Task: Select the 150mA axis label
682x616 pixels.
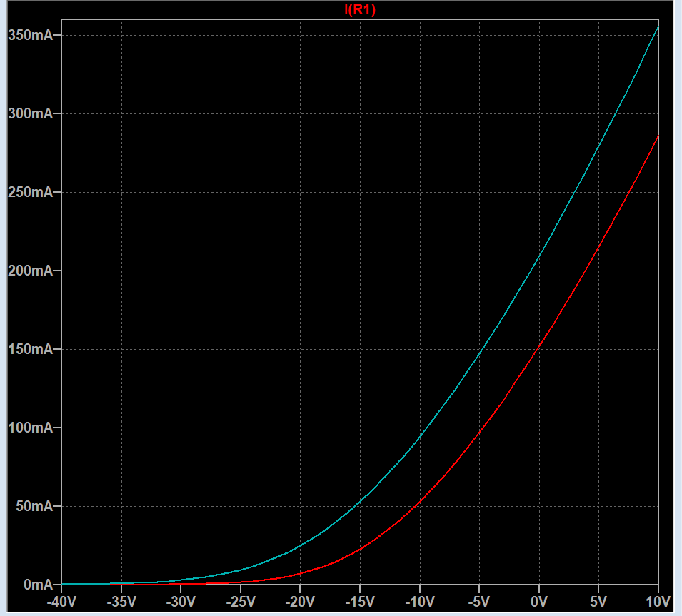Action: [x=31, y=350]
